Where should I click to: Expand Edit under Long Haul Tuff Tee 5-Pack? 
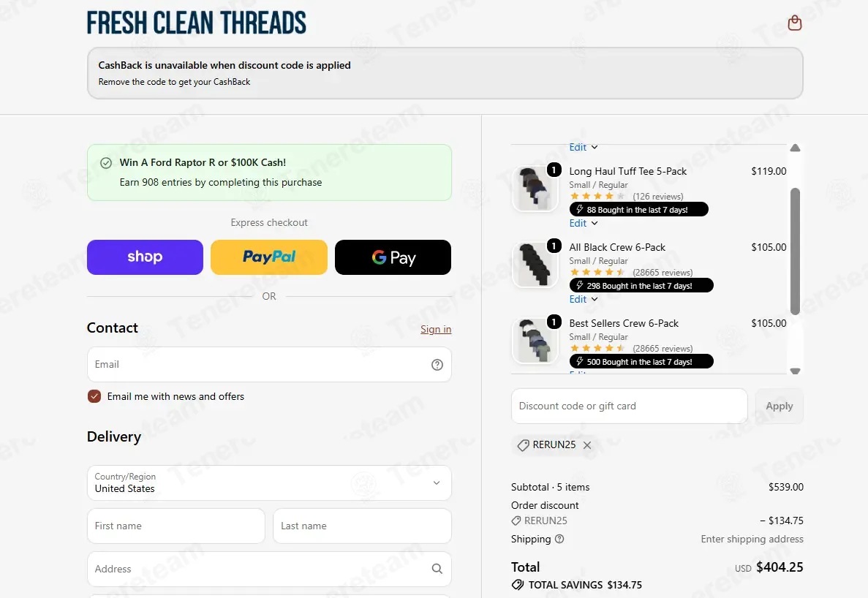point(584,223)
